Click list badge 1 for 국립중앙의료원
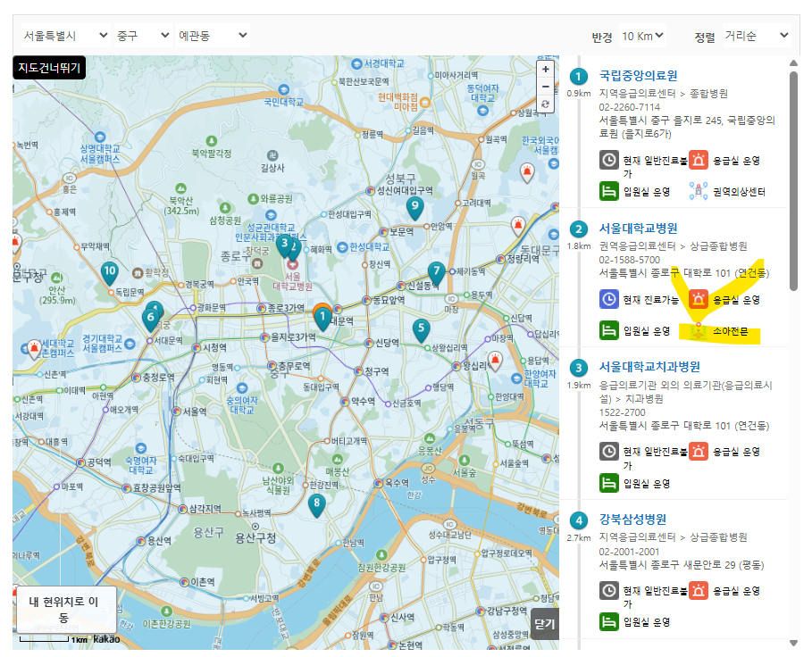812x657 pixels. coord(579,77)
